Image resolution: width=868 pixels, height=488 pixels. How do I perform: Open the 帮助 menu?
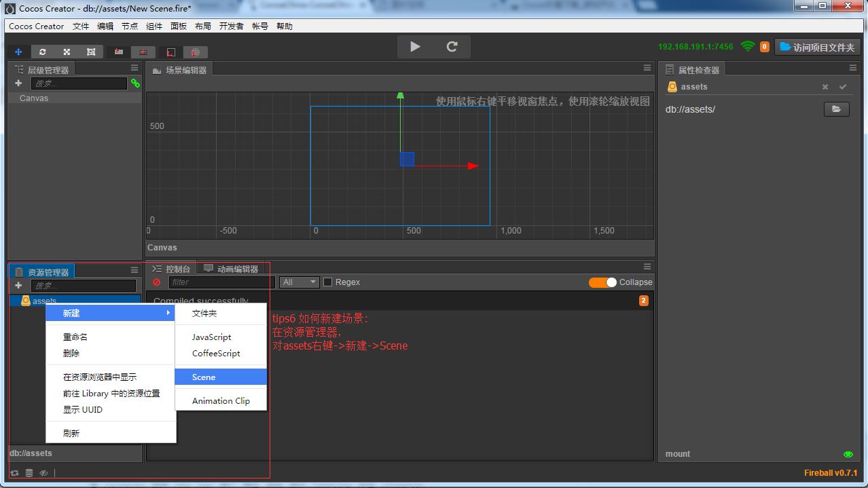pos(285,26)
